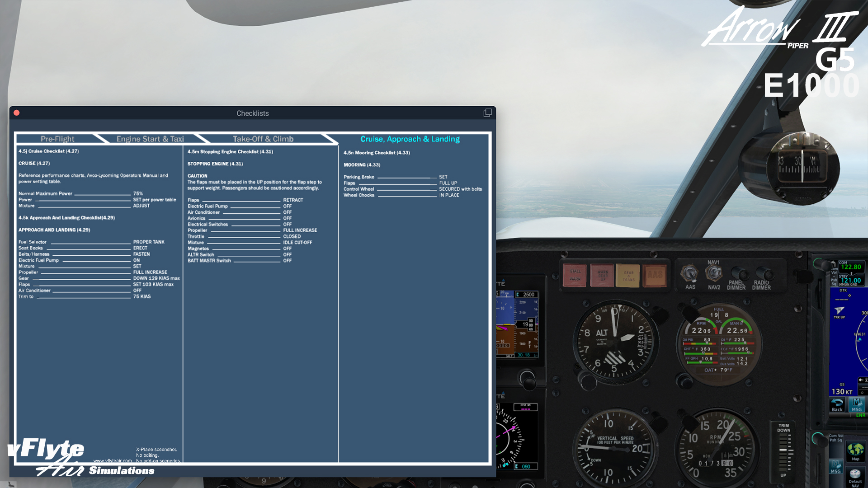The image size is (868, 488).
Task: Click the 'Throttle' CLOSED checklist row
Action: [x=244, y=236]
